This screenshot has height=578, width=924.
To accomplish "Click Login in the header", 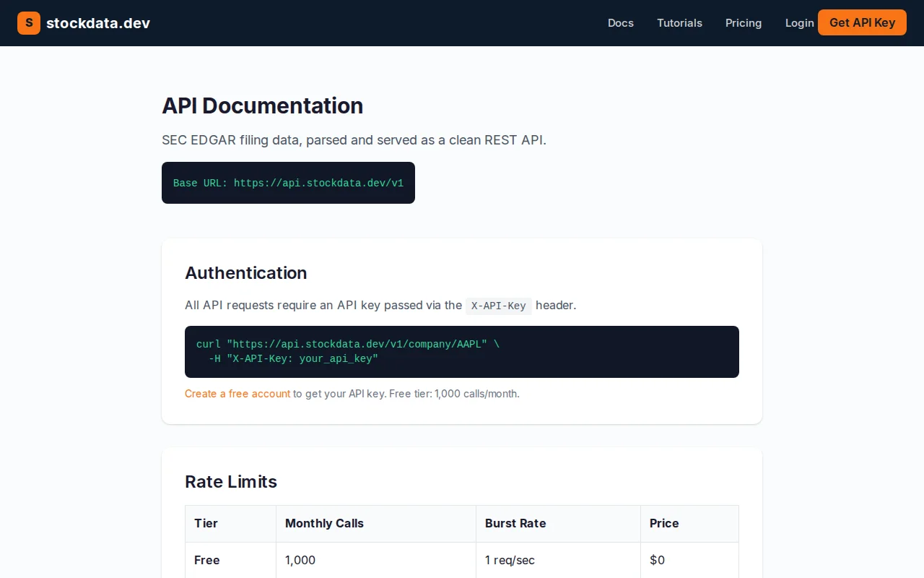I will click(x=799, y=23).
